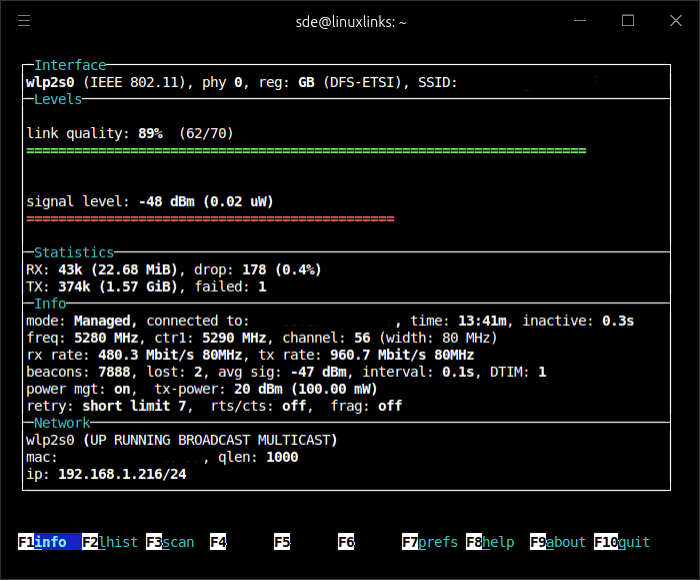The width and height of the screenshot is (700, 580).
Task: Open F9 about screen
Action: [558, 542]
